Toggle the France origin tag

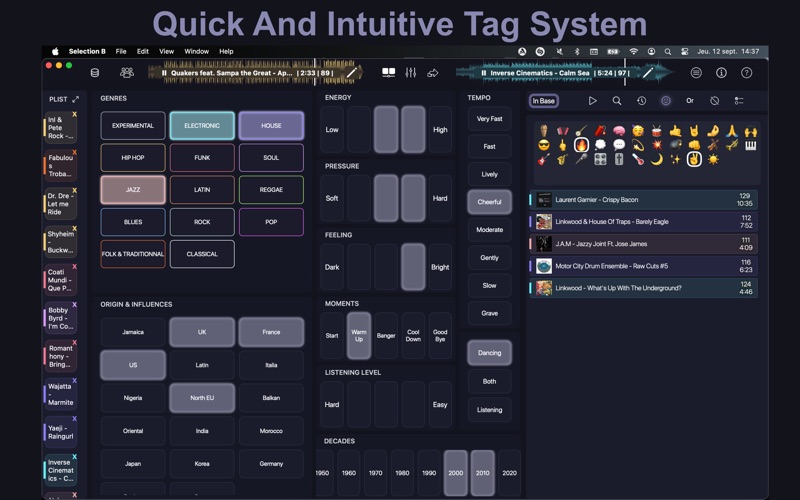point(271,332)
